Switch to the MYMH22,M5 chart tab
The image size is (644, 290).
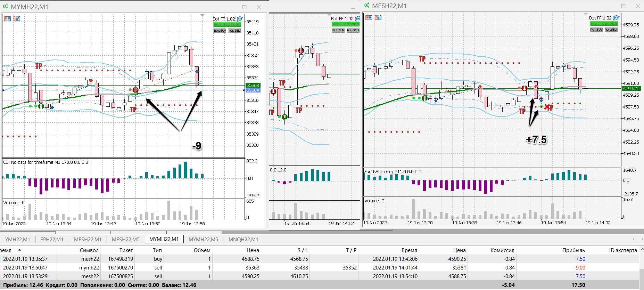(203, 239)
